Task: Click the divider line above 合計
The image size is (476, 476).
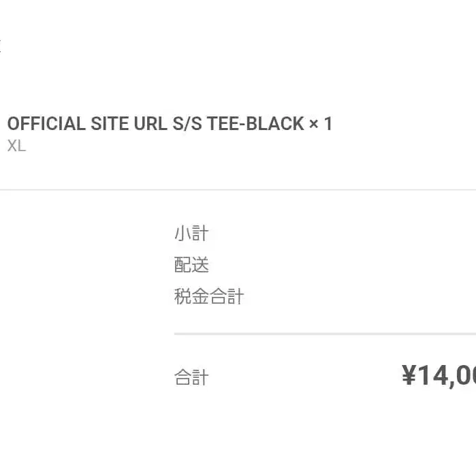Action: click(x=324, y=334)
